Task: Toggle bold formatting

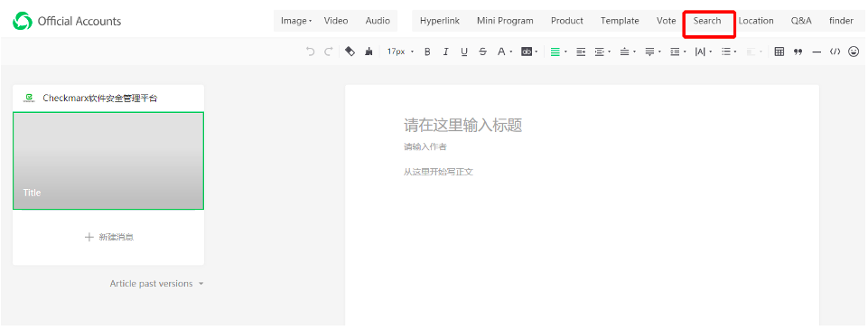Action: tap(427, 52)
